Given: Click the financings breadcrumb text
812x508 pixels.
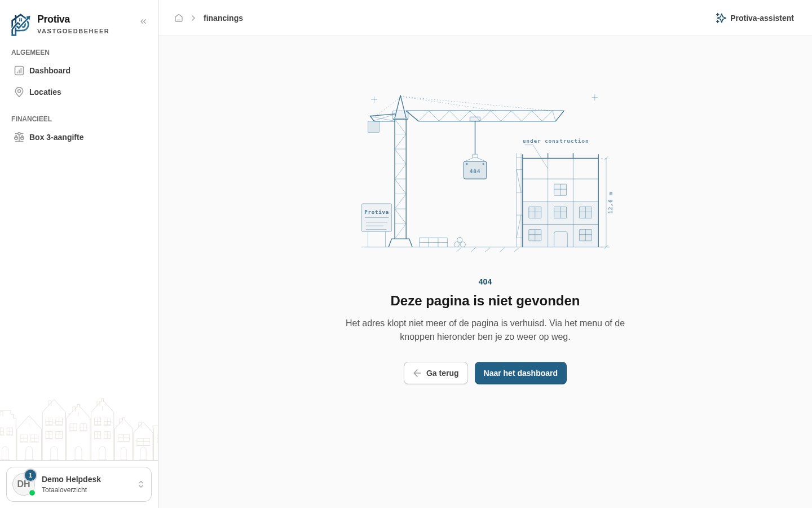Looking at the screenshot, I should coord(223,18).
